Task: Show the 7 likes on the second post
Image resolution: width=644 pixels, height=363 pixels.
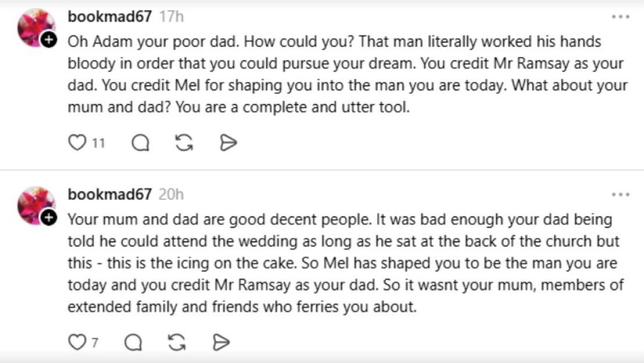Action: click(x=95, y=342)
